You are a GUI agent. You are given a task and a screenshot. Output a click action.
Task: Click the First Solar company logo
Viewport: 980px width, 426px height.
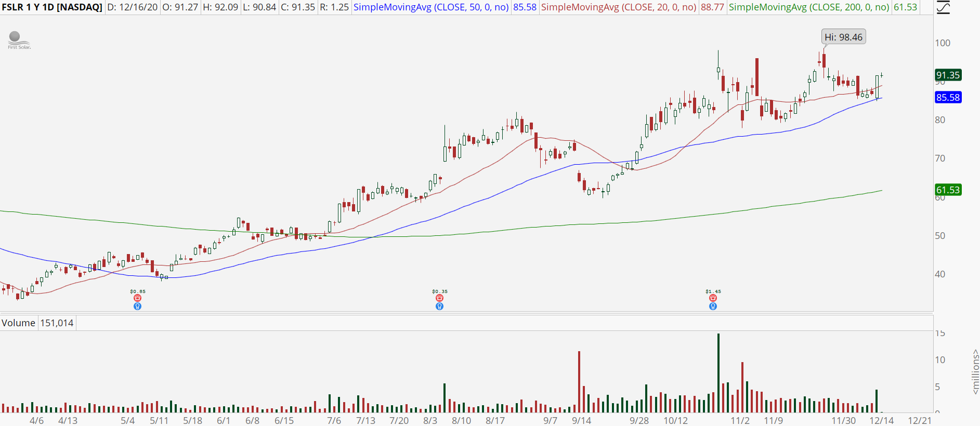click(19, 41)
